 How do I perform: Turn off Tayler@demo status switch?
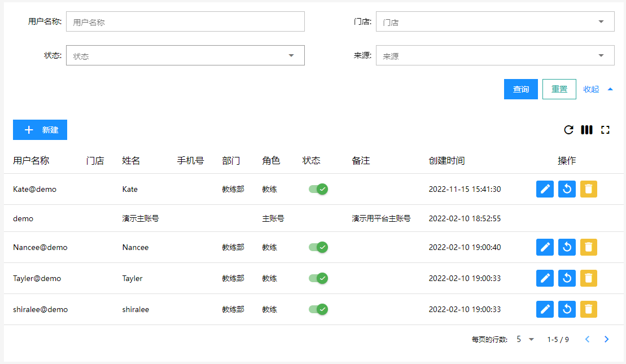tap(318, 278)
